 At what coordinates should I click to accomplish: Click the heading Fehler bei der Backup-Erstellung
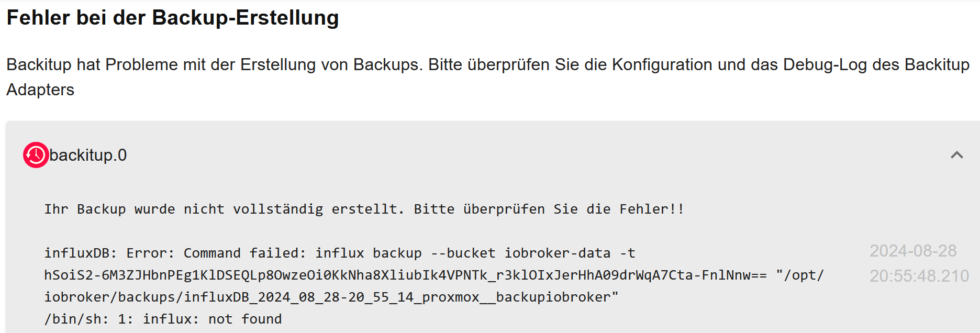coord(173,18)
